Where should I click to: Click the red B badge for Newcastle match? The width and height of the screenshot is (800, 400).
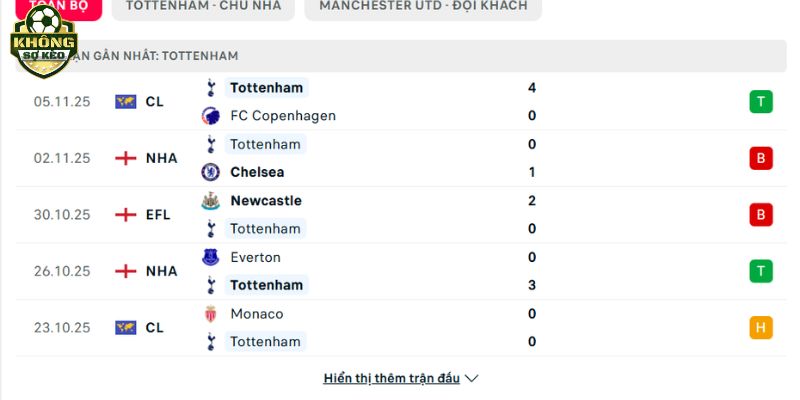click(760, 214)
